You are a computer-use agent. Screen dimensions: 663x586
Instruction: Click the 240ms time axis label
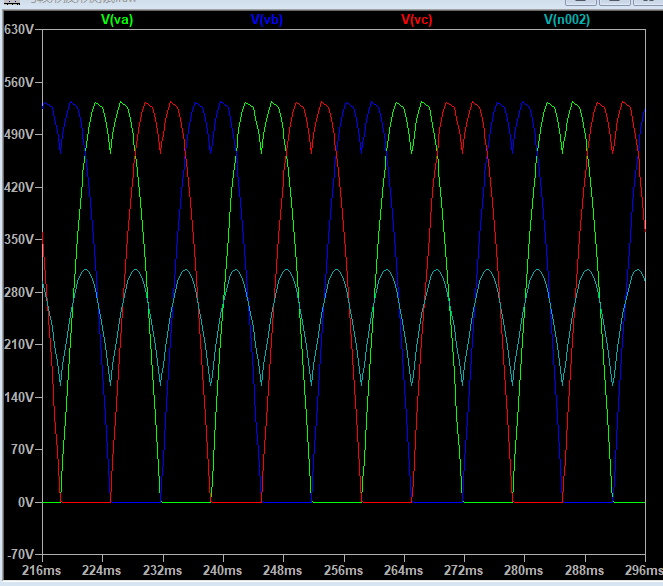222,570
